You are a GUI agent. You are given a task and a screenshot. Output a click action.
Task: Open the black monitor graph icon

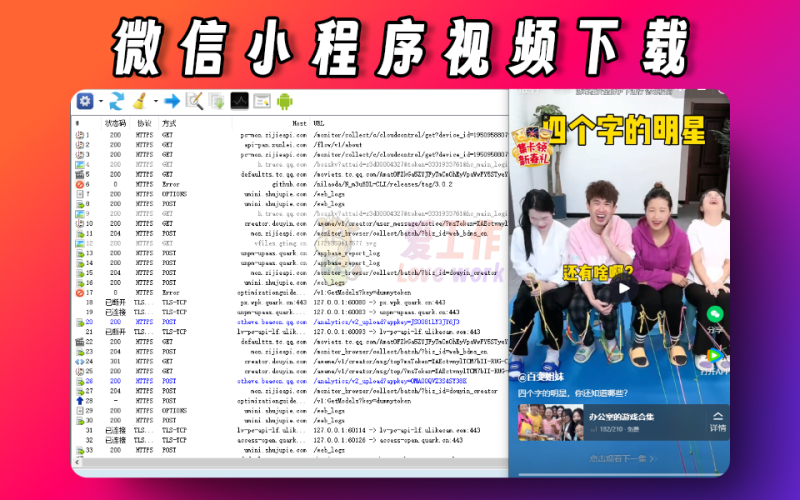click(x=239, y=101)
